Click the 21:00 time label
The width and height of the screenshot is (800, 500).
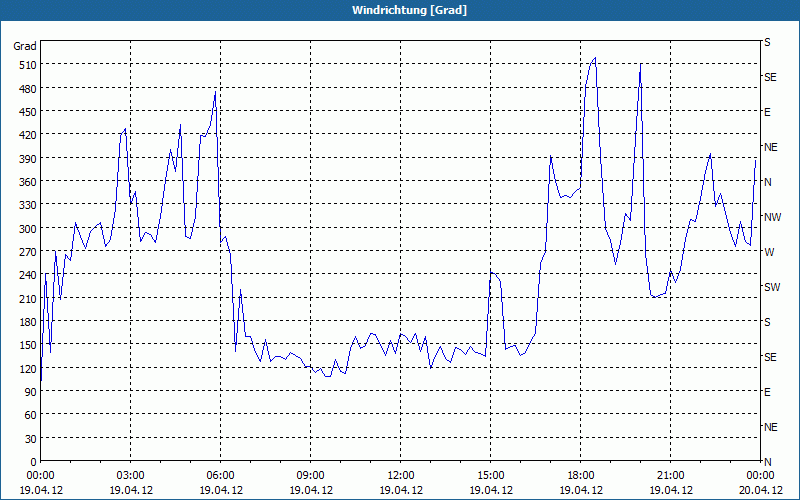click(x=670, y=476)
